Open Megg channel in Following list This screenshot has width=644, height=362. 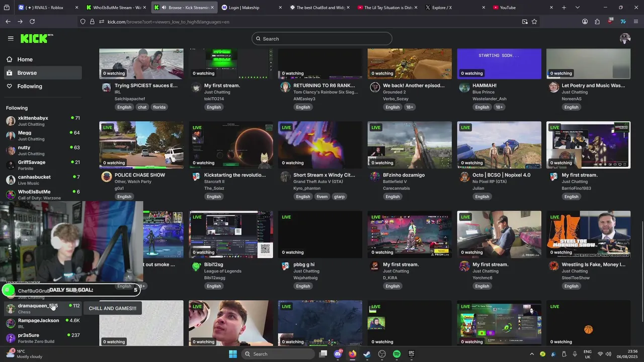coord(43,135)
